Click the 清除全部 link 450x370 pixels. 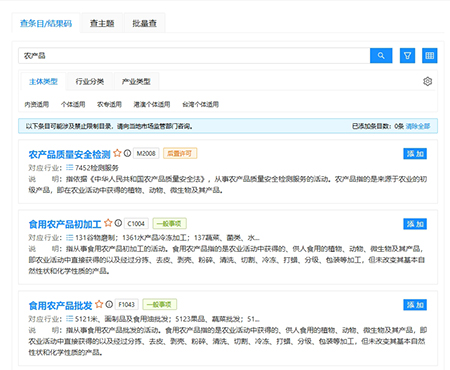coord(418,126)
